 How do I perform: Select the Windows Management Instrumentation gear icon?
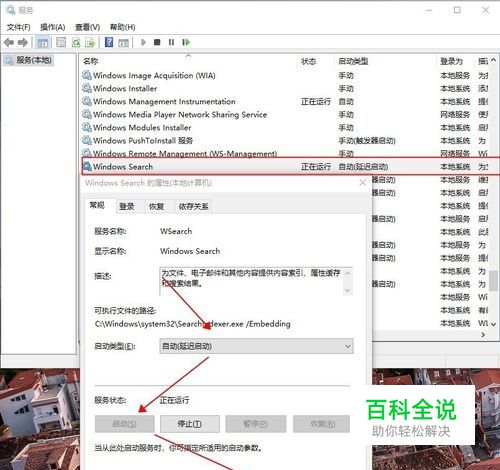[x=87, y=101]
